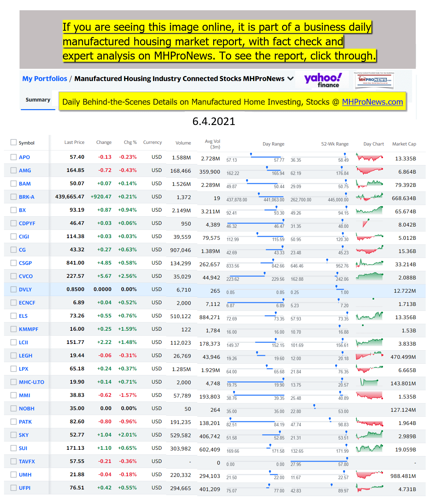Viewport: 432px width, 504px height.
Task: Click the BAM market cap 79.392B
Action: click(406, 185)
